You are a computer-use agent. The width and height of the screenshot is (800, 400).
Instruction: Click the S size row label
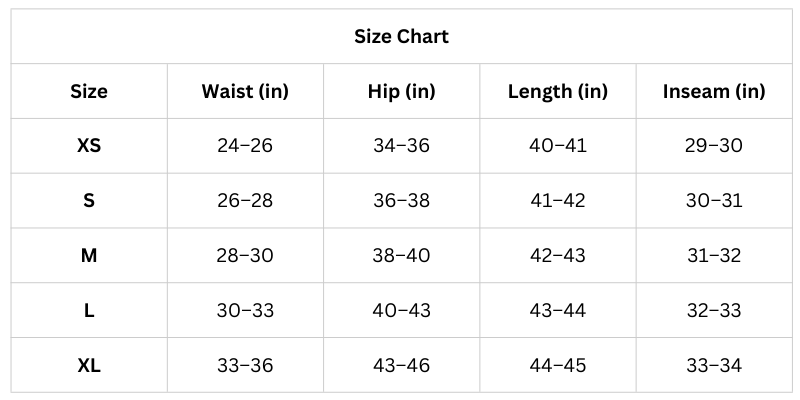tap(89, 201)
